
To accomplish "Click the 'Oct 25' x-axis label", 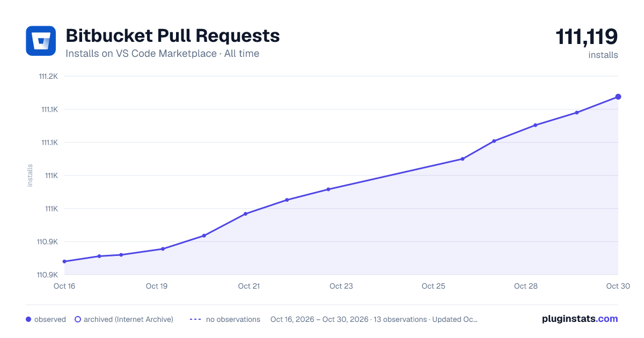I will coord(434,286).
